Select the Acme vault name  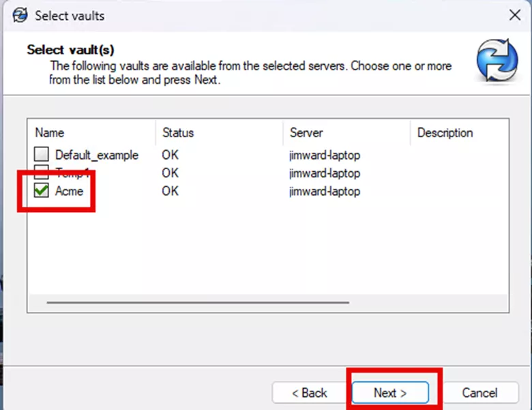(69, 191)
